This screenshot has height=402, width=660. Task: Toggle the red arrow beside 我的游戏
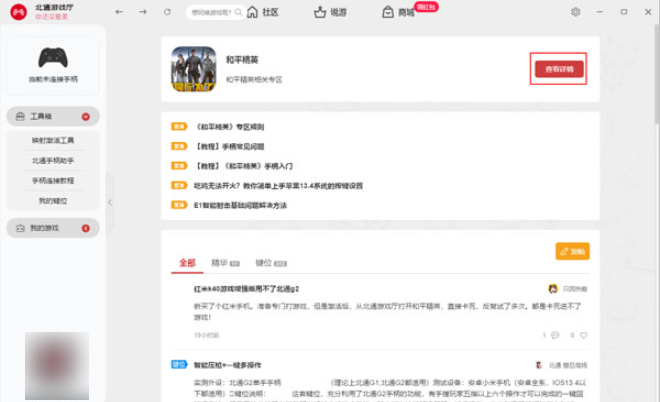[x=85, y=228]
